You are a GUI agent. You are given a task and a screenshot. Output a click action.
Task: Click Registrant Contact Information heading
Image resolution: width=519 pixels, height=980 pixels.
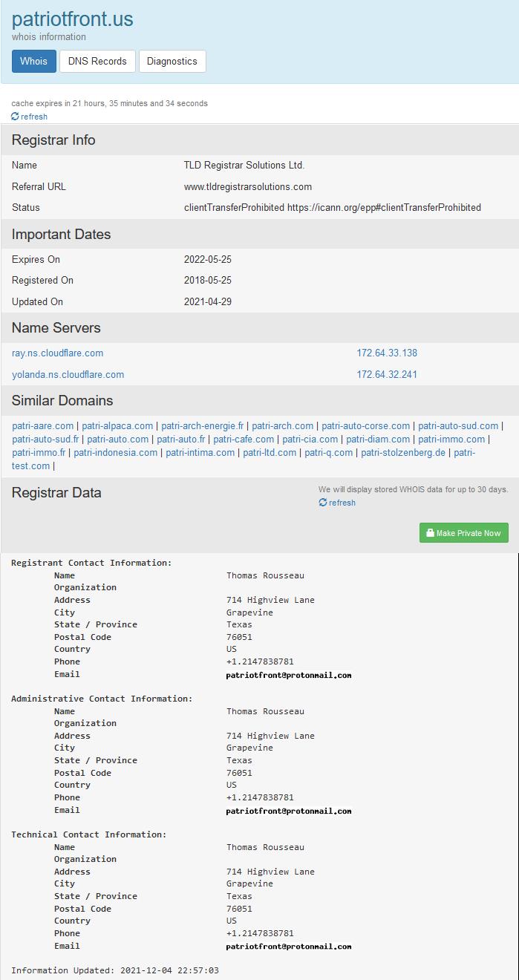point(91,563)
